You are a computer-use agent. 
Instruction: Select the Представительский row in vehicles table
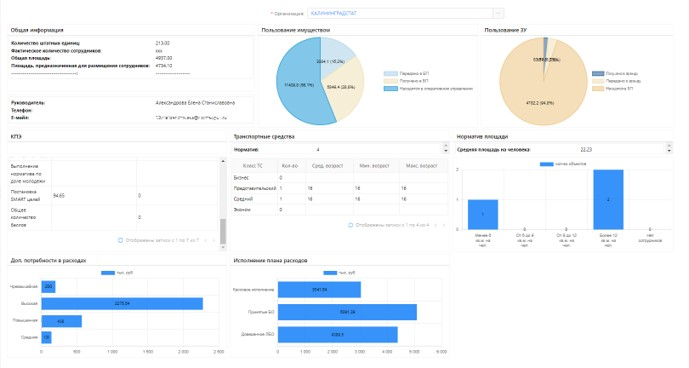(340, 188)
